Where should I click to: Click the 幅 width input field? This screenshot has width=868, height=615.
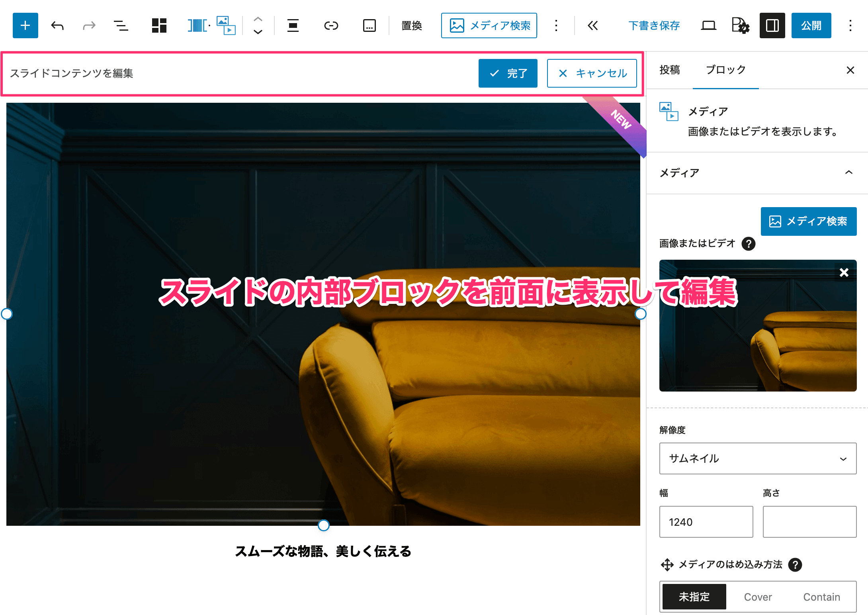706,522
